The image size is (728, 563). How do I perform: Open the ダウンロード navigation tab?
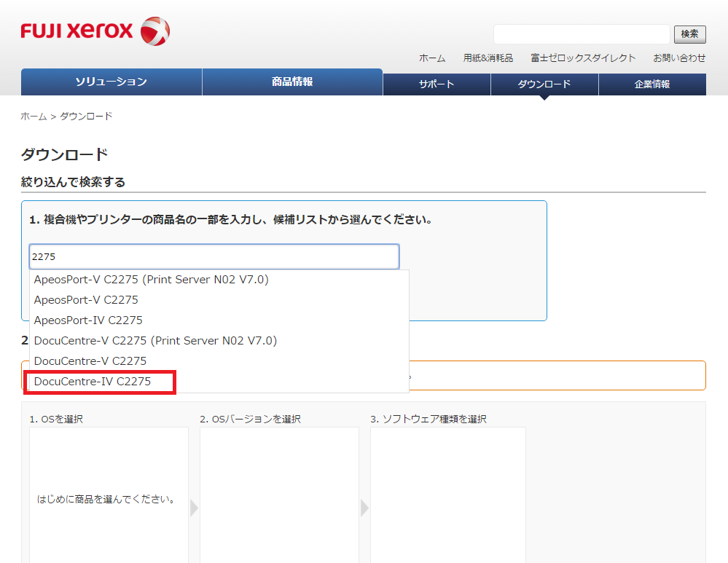(544, 84)
